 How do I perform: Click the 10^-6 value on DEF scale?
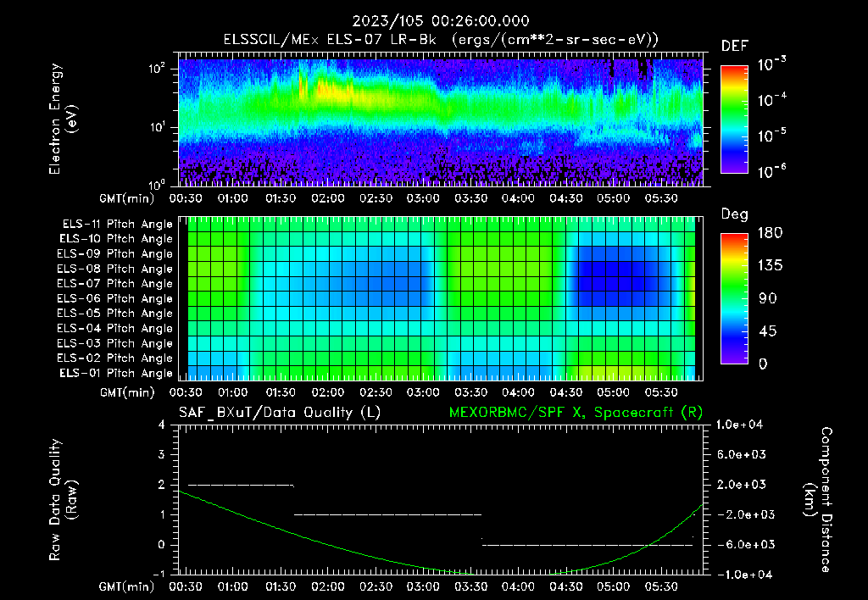pos(771,172)
